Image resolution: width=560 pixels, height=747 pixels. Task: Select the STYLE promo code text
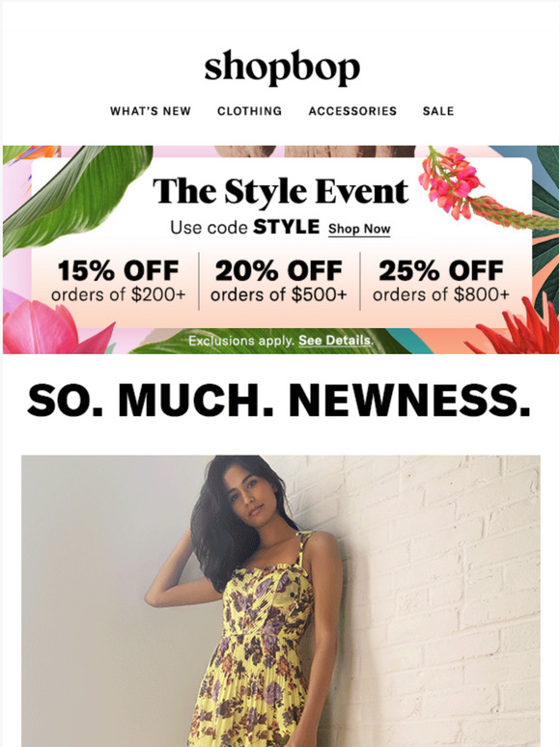[x=286, y=227]
